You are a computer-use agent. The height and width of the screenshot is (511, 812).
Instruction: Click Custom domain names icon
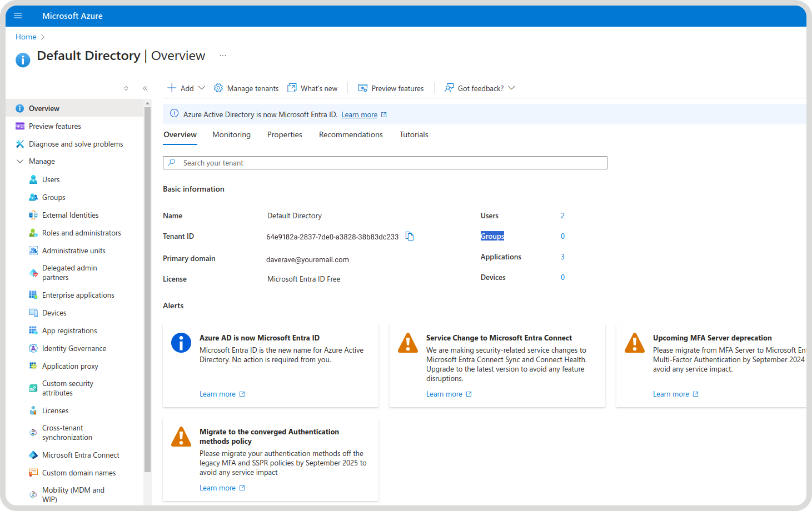tap(33, 473)
